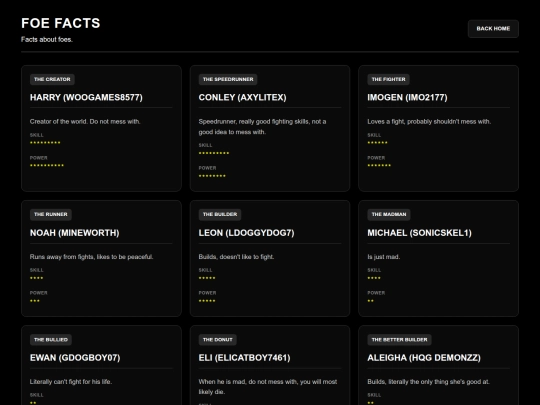Screen dimensions: 540x405
Task: Select the ELI (ELICATBOY7461) card title
Action: 245,358
